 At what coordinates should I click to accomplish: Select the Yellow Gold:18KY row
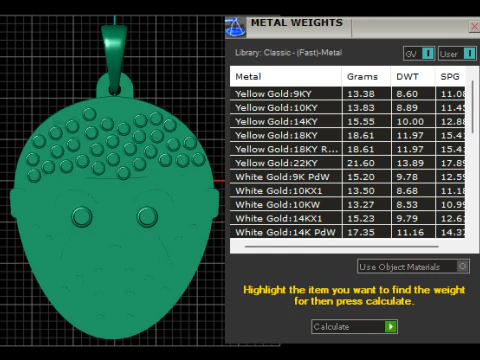click(x=348, y=135)
